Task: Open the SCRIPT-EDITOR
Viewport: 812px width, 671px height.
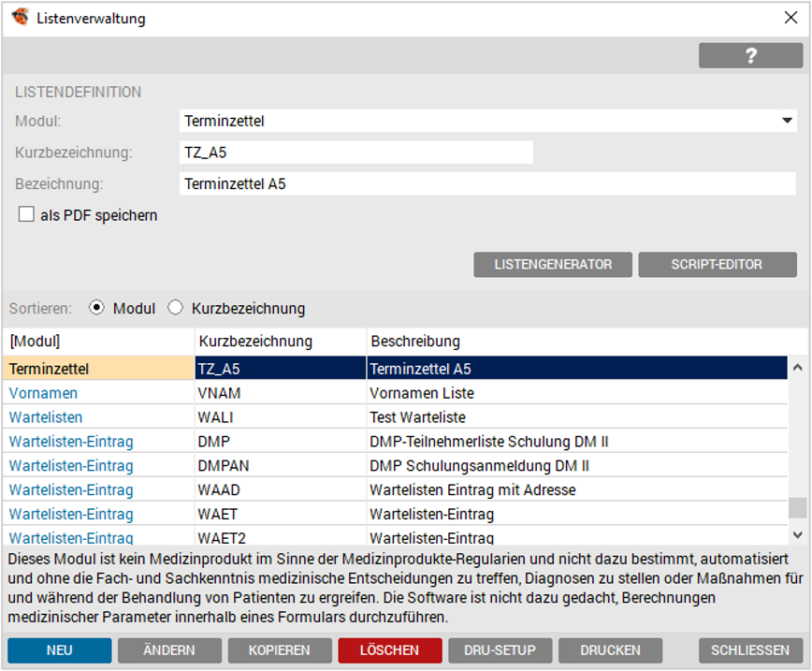Action: click(x=718, y=265)
